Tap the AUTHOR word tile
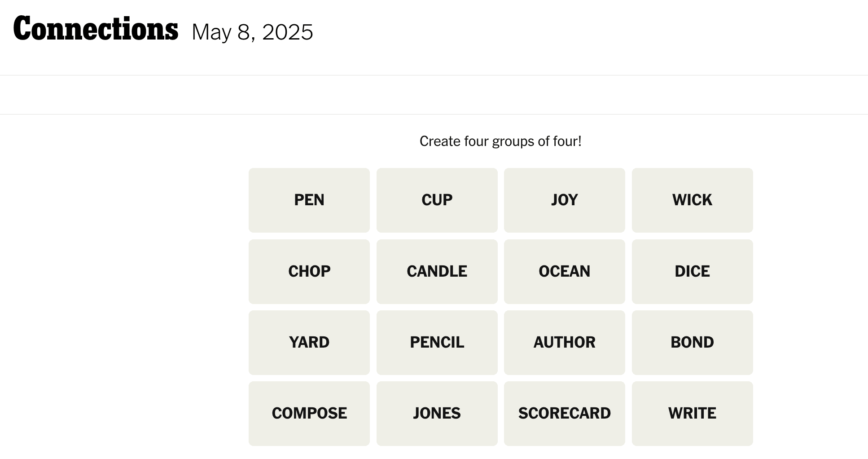Screen dimensions: 868x459 coord(564,342)
